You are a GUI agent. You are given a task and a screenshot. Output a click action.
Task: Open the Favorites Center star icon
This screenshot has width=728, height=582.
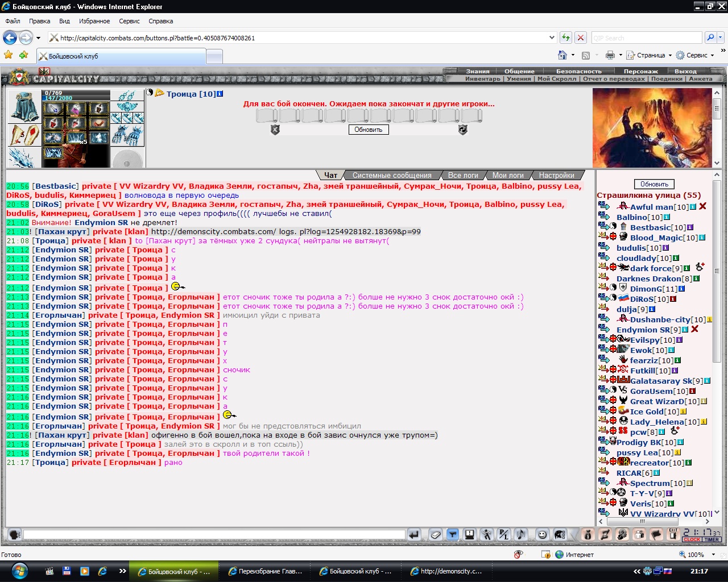point(9,55)
